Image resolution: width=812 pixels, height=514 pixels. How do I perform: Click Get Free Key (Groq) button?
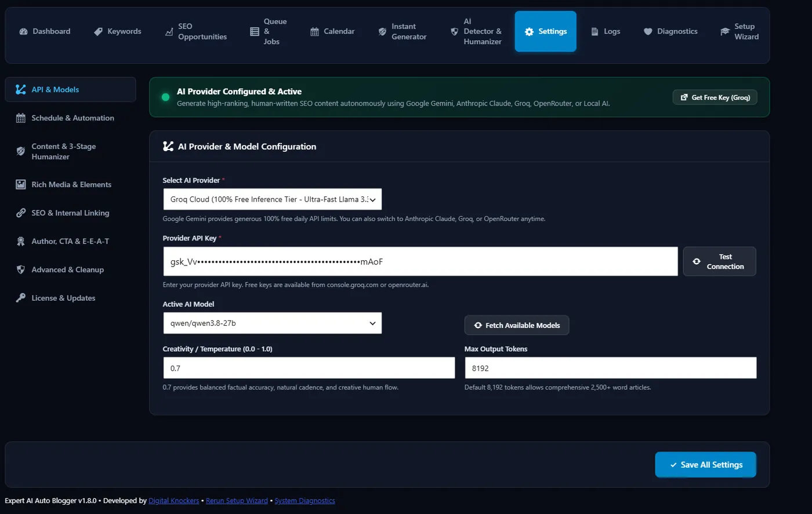pos(715,97)
